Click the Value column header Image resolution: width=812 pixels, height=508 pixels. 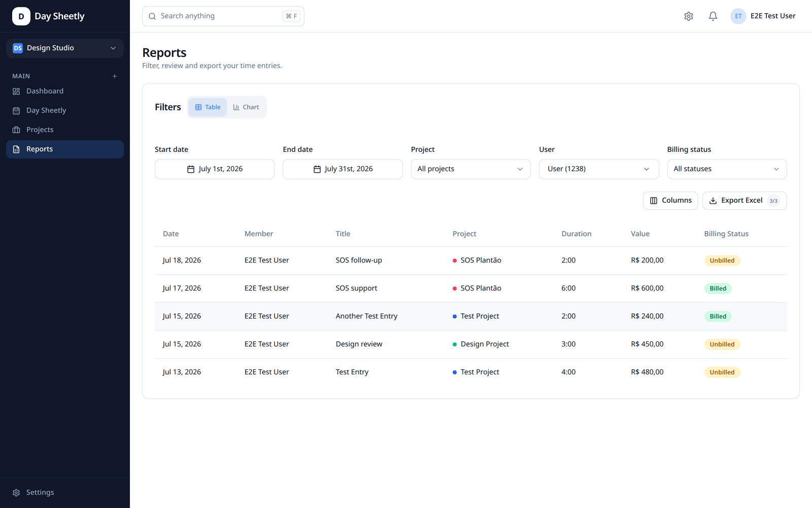tap(640, 234)
